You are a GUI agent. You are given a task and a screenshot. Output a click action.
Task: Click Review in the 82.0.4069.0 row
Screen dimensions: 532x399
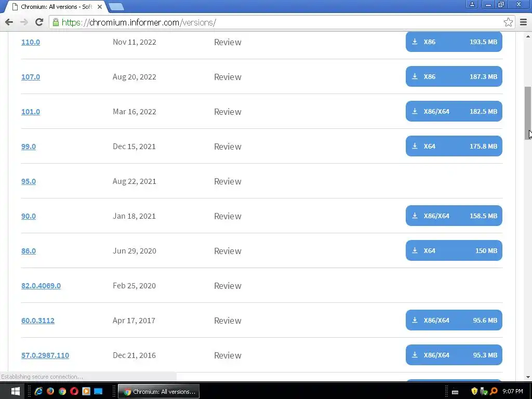pyautogui.click(x=228, y=286)
